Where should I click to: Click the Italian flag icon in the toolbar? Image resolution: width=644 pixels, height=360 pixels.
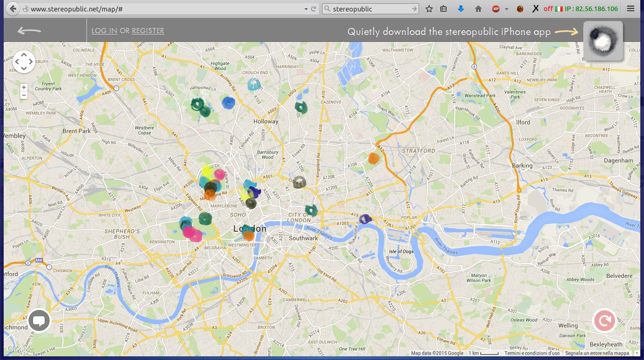click(558, 9)
